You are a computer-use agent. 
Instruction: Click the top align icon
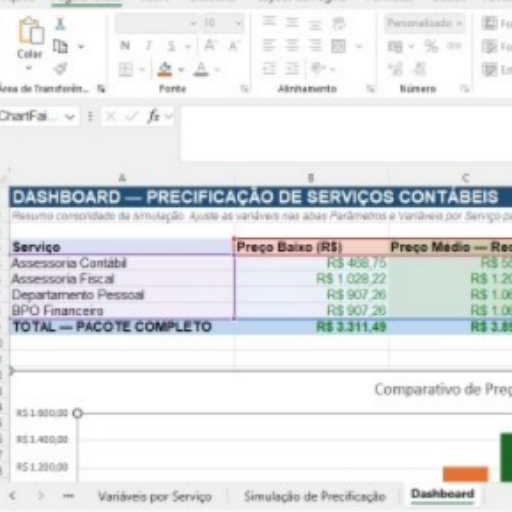(269, 22)
